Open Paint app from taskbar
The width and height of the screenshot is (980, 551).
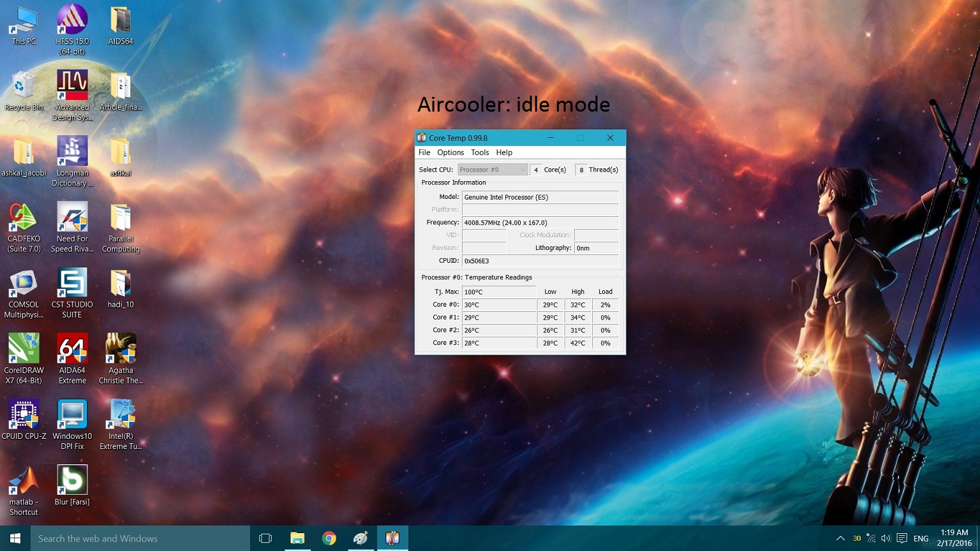[360, 538]
